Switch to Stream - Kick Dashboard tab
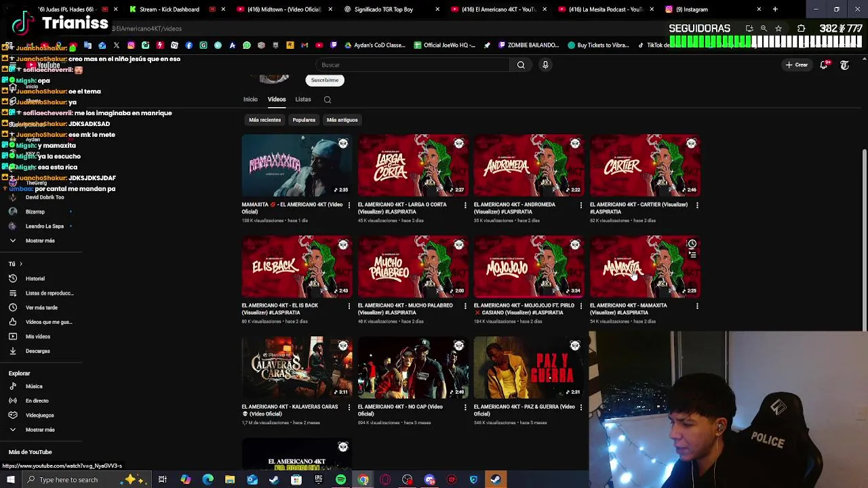868x488 pixels. pyautogui.click(x=169, y=9)
